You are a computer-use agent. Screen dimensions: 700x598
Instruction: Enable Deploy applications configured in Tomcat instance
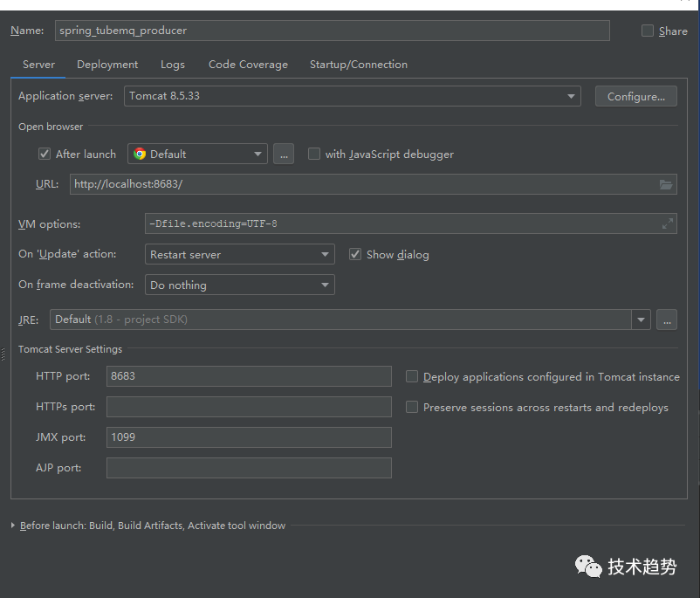coord(412,376)
